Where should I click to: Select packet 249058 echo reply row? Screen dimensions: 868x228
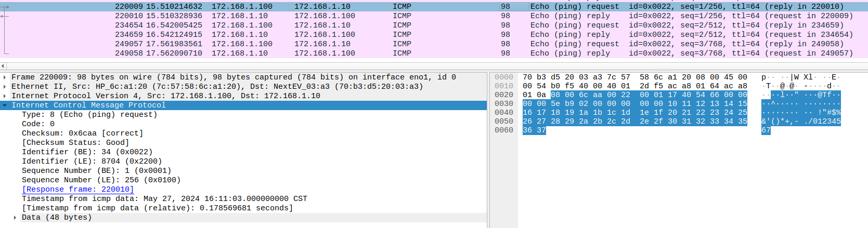click(x=434, y=53)
